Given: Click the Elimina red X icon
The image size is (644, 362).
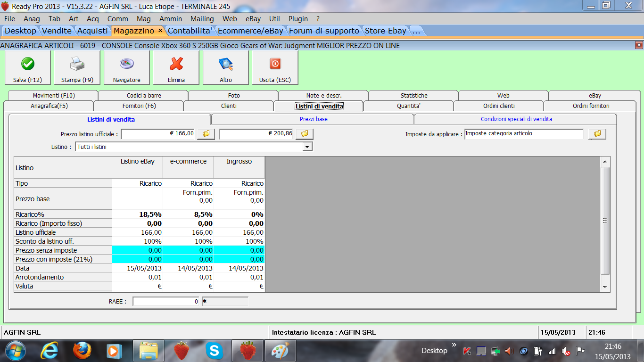Looking at the screenshot, I should click(x=176, y=64).
